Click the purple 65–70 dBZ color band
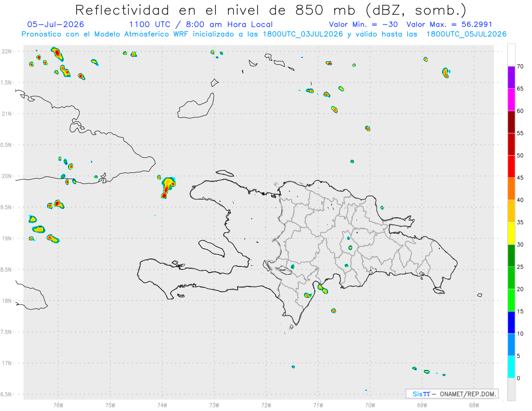This screenshot has width=532, height=411. point(511,77)
